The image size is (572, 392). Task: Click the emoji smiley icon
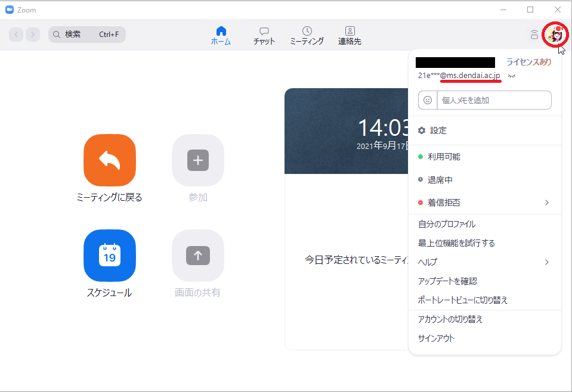click(428, 100)
